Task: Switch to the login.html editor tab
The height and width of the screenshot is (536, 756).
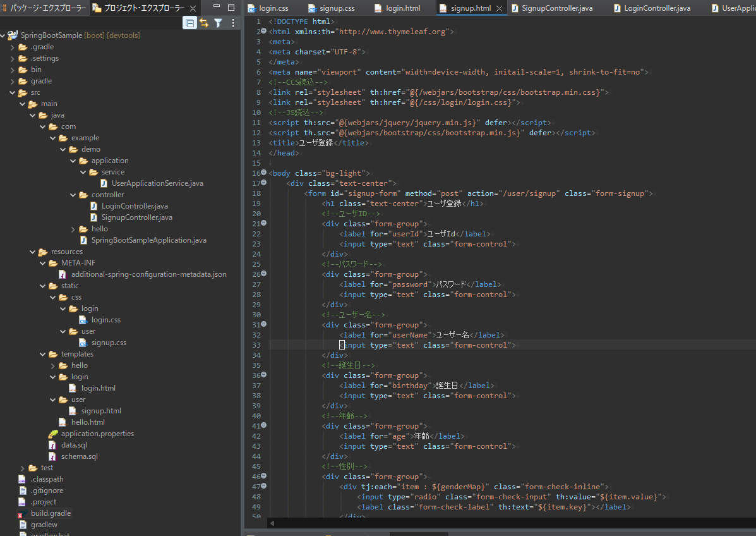Action: (x=402, y=8)
